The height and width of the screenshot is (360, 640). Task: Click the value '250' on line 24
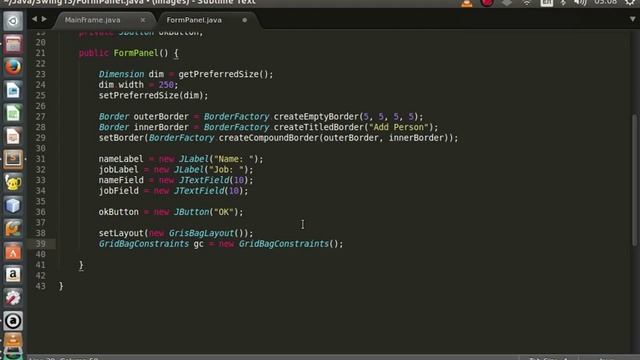pos(166,85)
